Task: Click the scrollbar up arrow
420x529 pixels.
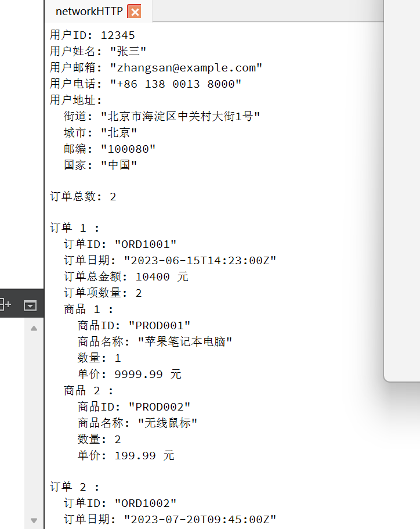Action: (x=34, y=328)
